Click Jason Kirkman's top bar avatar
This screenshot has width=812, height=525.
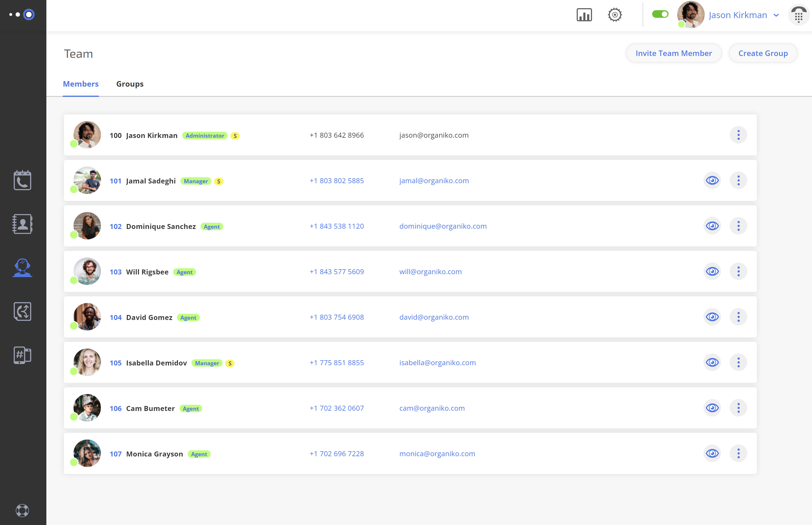(691, 15)
